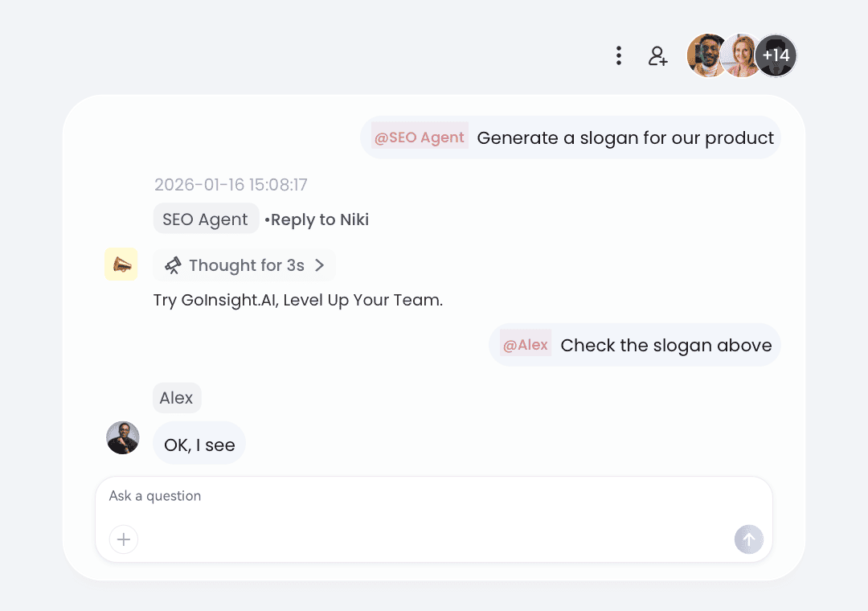Click the plus attachment icon
This screenshot has height=611, width=868.
click(x=124, y=539)
